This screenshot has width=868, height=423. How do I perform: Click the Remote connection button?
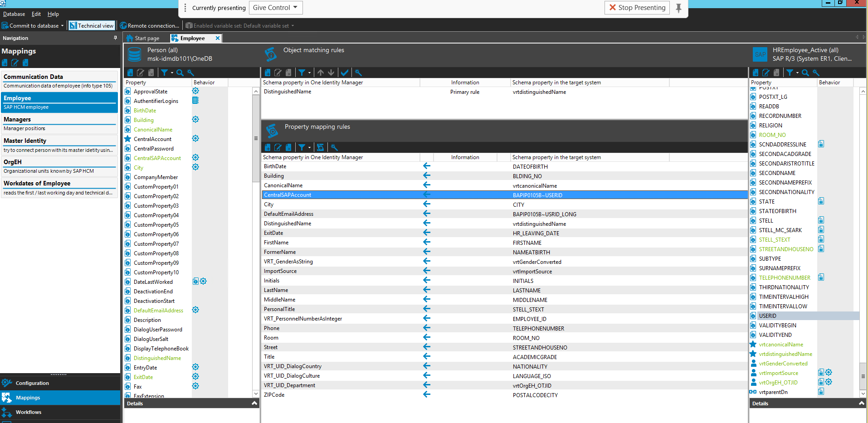click(x=150, y=26)
